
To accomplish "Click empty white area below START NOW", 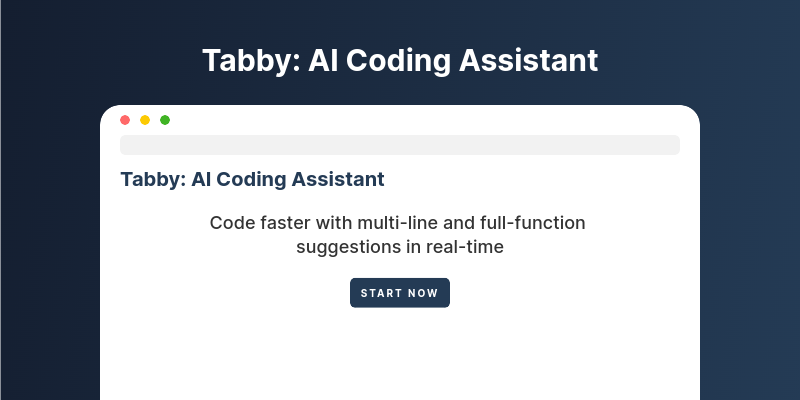I will pos(400,357).
